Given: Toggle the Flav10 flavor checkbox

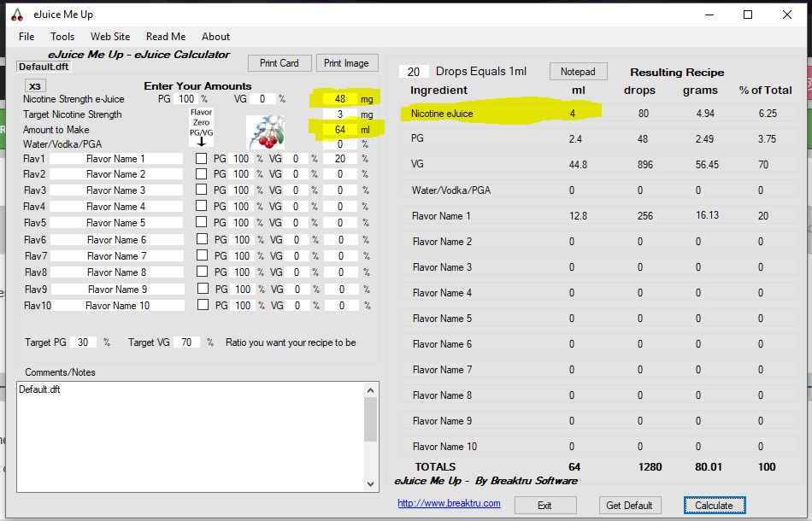Looking at the screenshot, I should 203,305.
